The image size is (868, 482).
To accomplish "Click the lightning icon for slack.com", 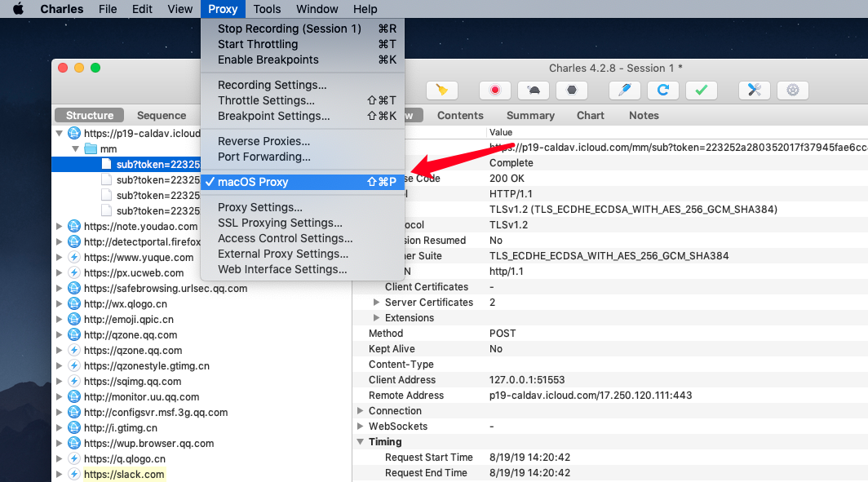I will tap(74, 475).
